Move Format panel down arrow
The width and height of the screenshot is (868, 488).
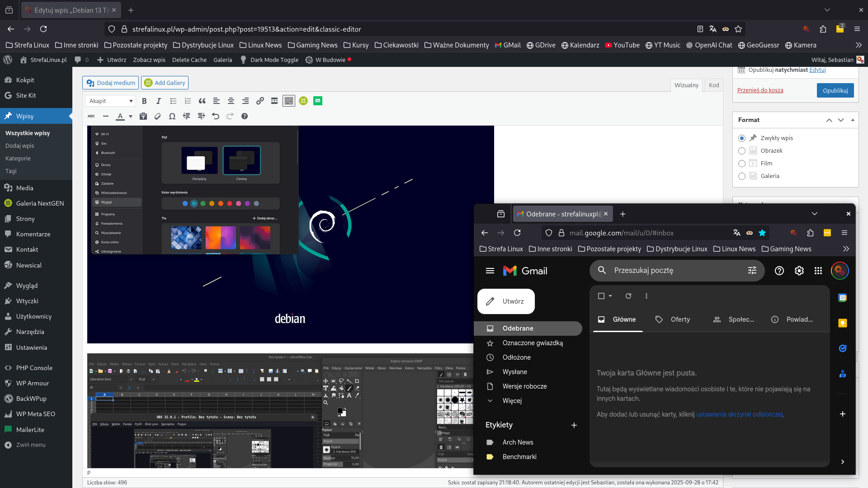(841, 120)
